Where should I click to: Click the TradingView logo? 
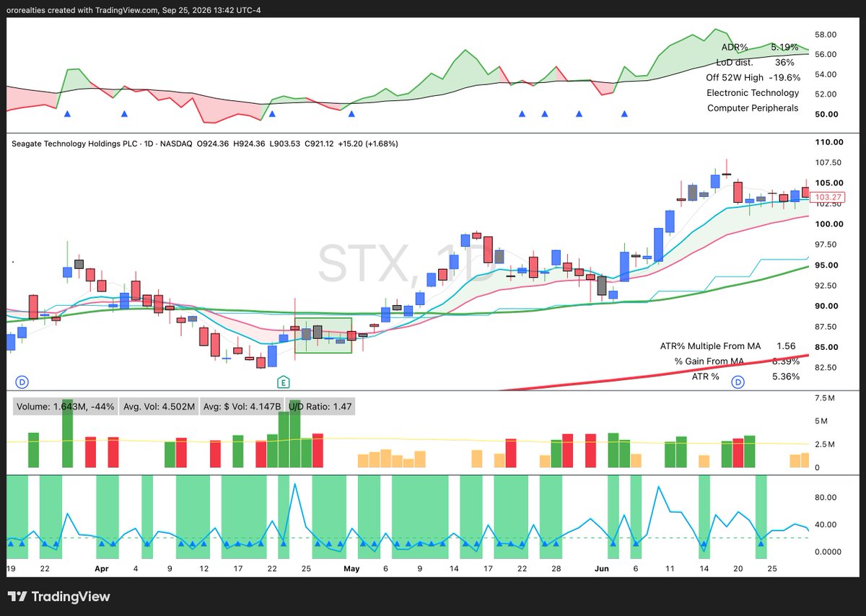click(59, 597)
